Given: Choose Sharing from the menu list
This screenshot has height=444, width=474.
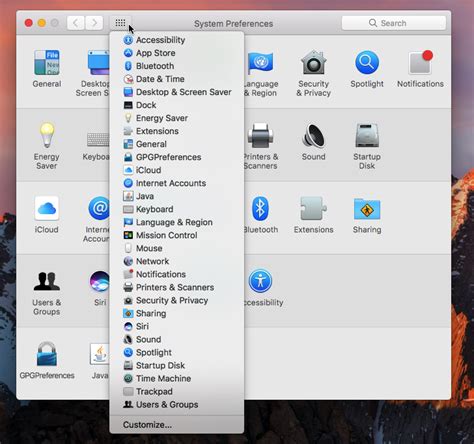Looking at the screenshot, I should (x=177, y=313).
